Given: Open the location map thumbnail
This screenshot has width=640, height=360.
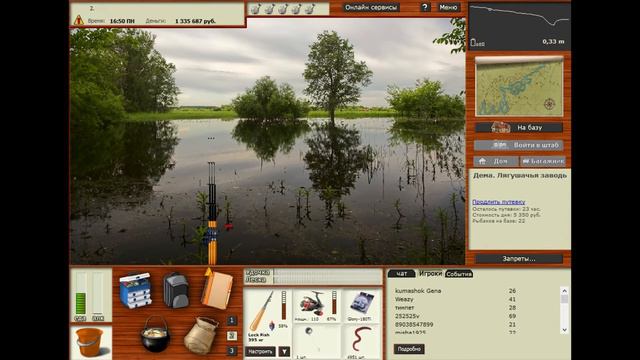Looking at the screenshot, I should point(519,87).
